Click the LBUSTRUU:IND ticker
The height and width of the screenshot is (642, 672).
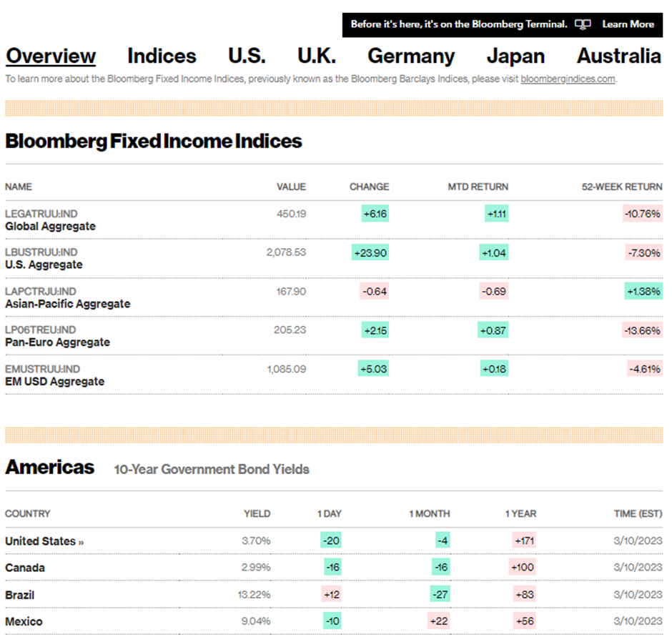point(41,252)
